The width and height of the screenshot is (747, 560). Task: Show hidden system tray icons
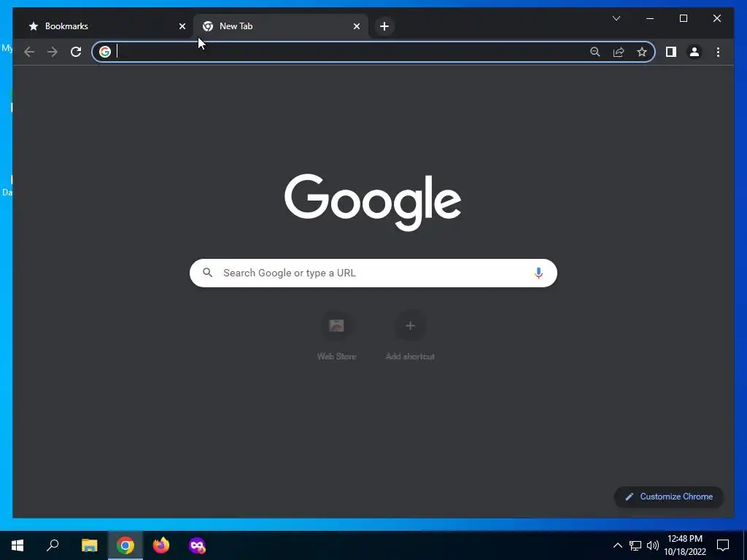[617, 545]
